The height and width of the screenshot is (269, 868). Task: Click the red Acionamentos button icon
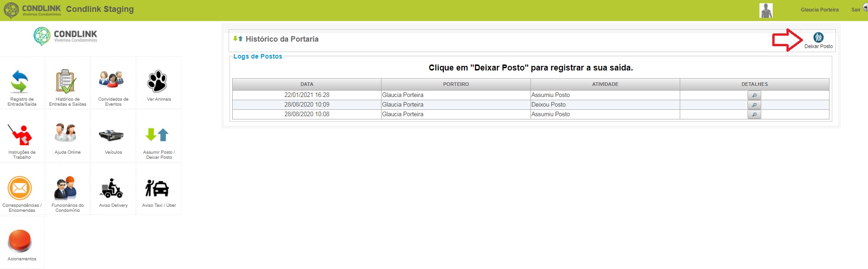coord(20,241)
